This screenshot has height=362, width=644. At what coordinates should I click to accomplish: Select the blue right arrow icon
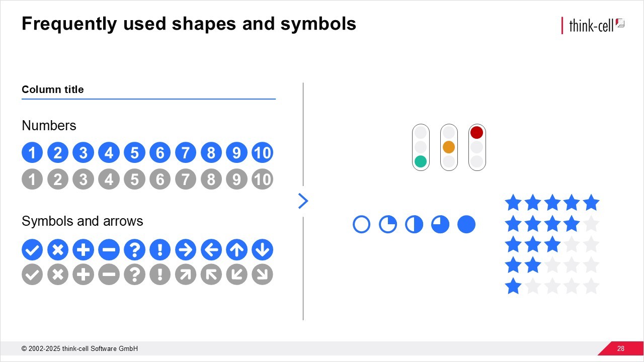[x=186, y=249]
